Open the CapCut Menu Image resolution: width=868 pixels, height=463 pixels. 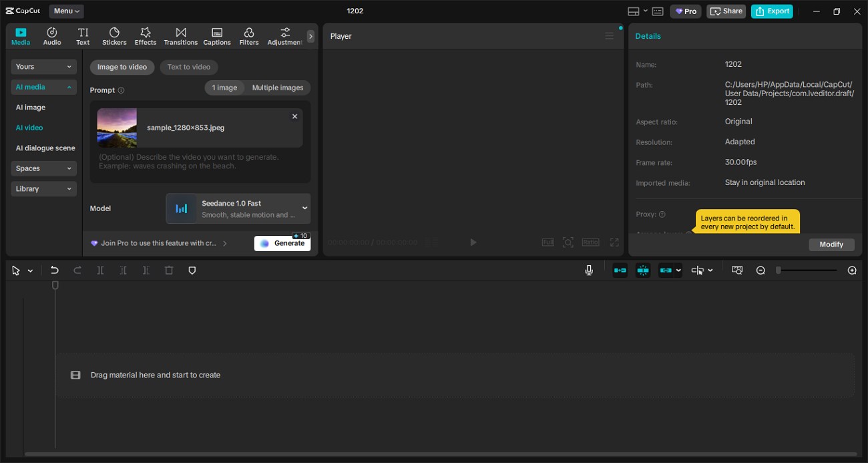65,11
